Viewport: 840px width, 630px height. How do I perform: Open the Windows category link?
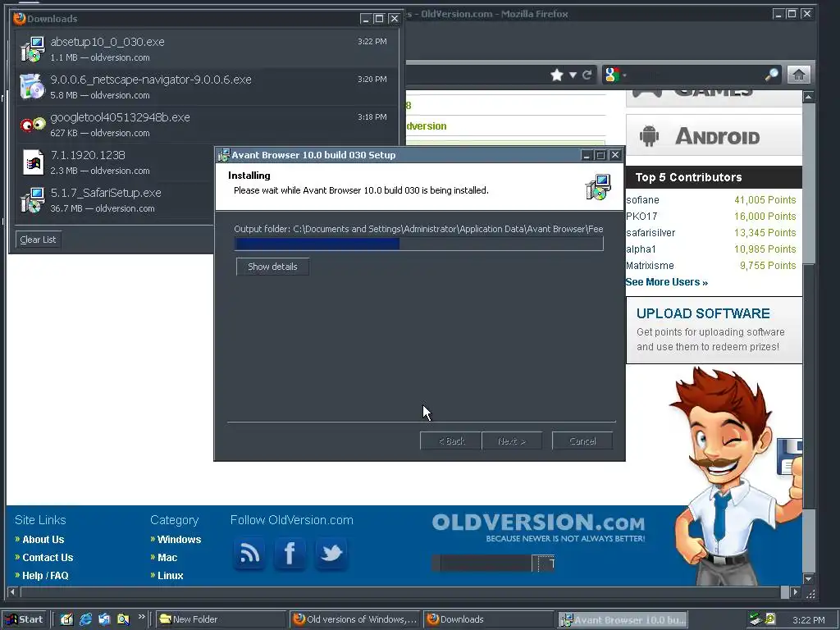[179, 540]
